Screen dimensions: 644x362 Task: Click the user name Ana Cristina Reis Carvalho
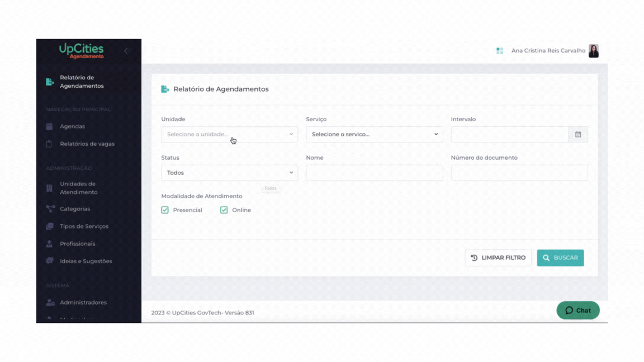548,51
